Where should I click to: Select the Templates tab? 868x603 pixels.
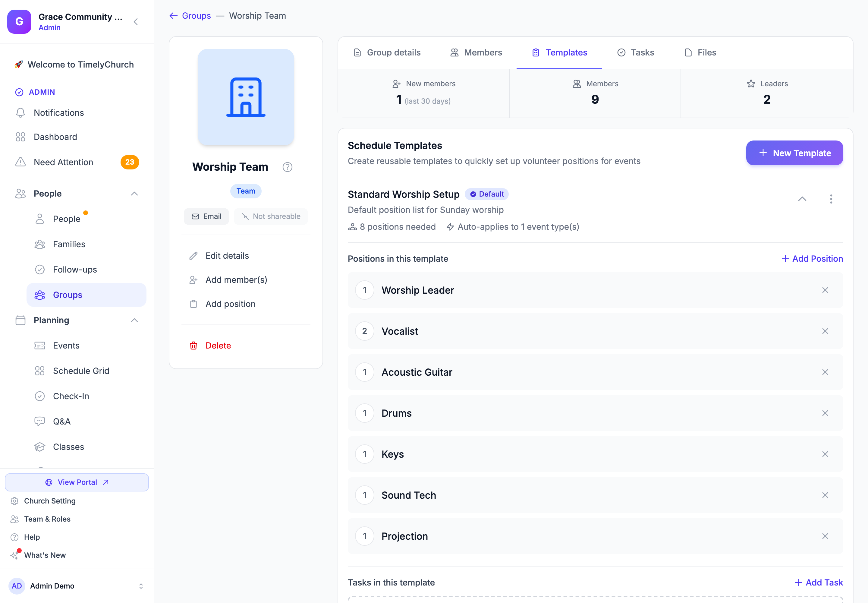559,52
